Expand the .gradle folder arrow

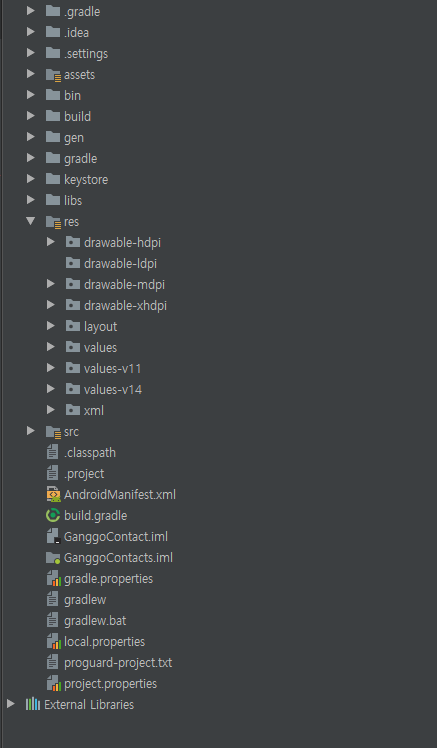coord(31,11)
